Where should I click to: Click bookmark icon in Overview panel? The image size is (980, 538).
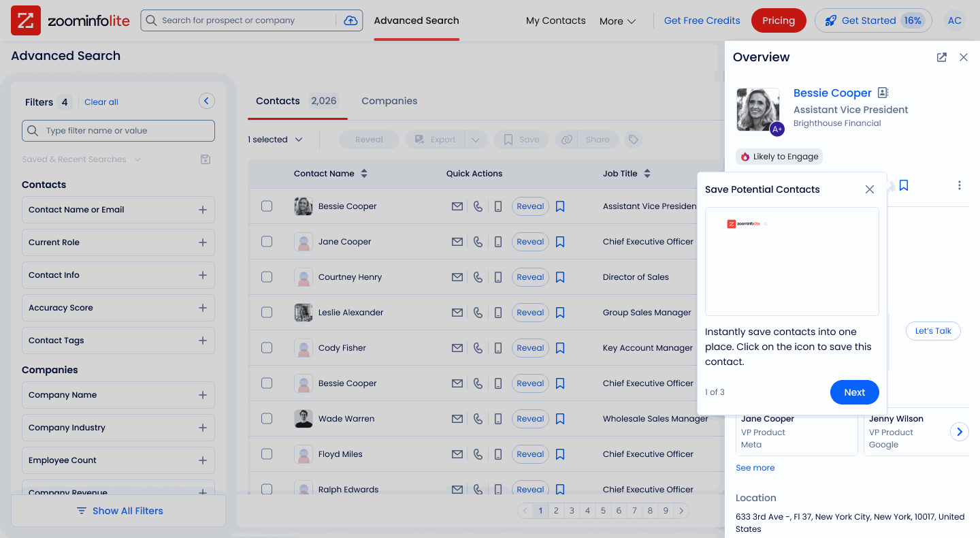pyautogui.click(x=904, y=185)
